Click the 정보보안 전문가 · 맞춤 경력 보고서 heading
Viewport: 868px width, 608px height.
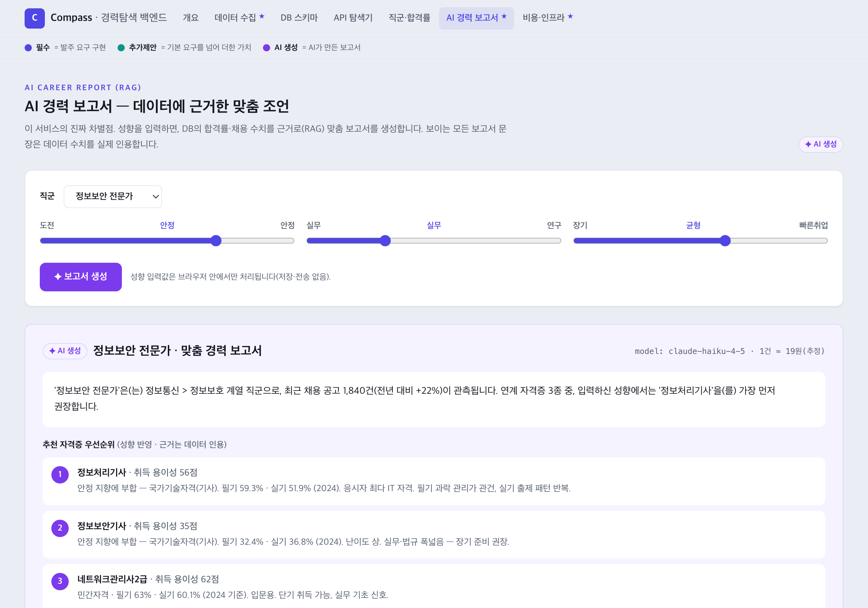[x=177, y=350]
